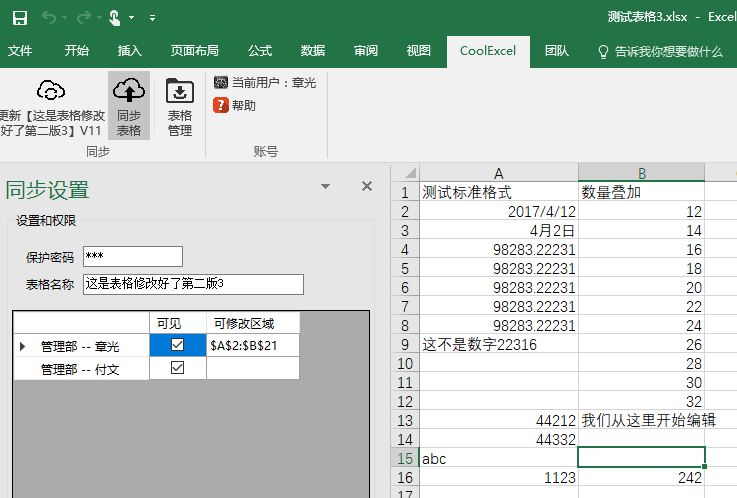The height and width of the screenshot is (498, 737).
Task: Click the Undo arrow icon
Action: [49, 17]
